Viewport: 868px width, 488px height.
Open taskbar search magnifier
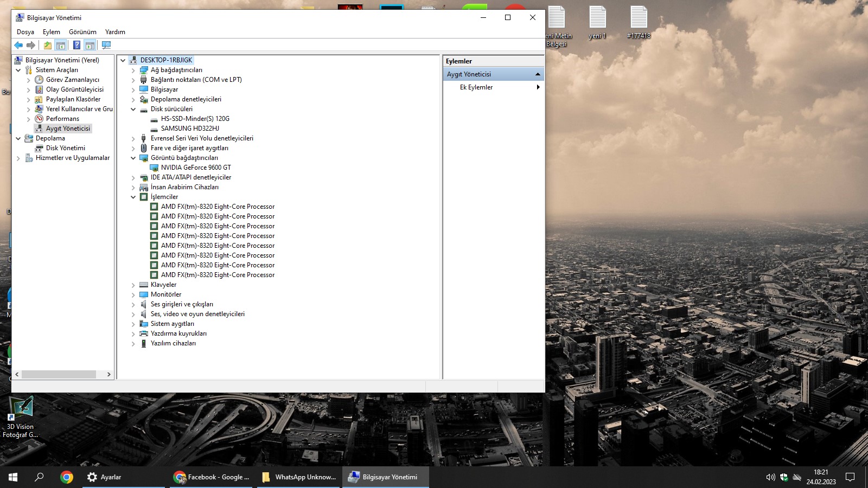click(x=39, y=477)
